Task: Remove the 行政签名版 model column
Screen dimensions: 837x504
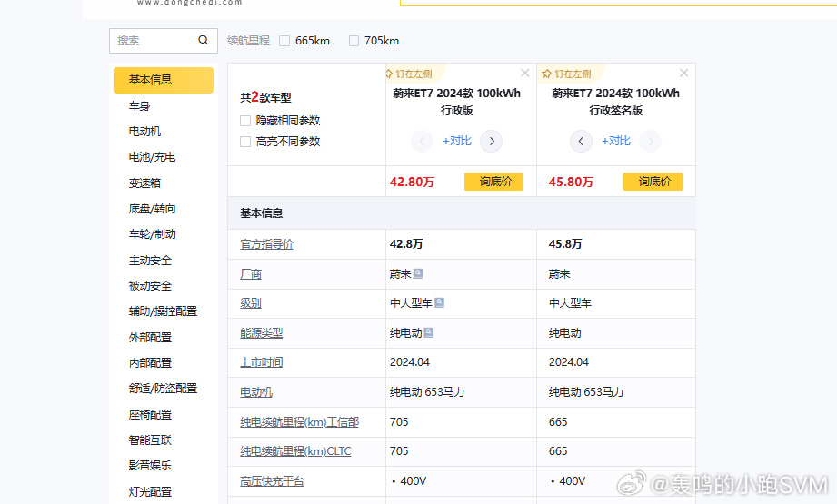Action: [x=683, y=73]
